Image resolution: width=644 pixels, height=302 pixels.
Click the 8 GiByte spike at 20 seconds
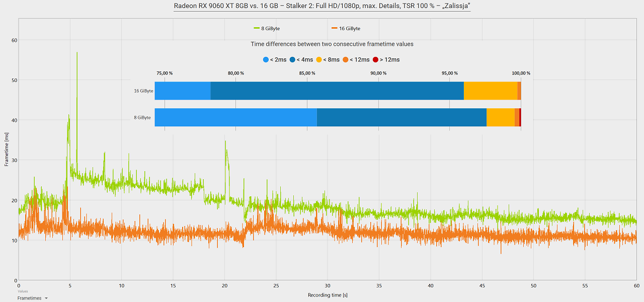point(225,142)
